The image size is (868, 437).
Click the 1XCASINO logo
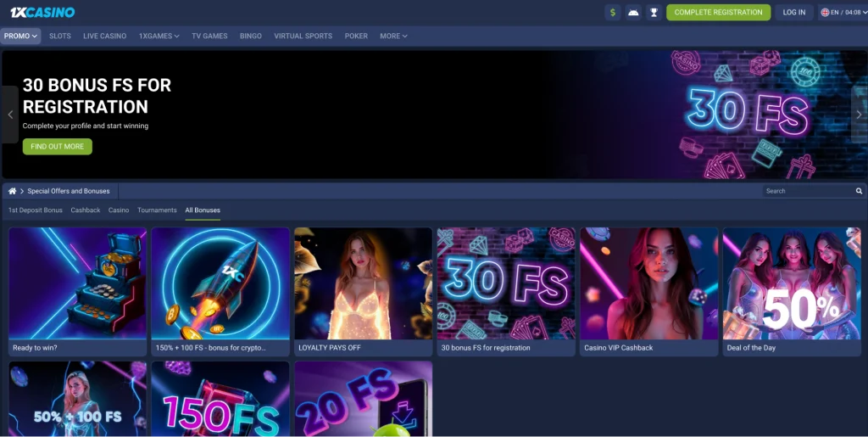point(42,13)
